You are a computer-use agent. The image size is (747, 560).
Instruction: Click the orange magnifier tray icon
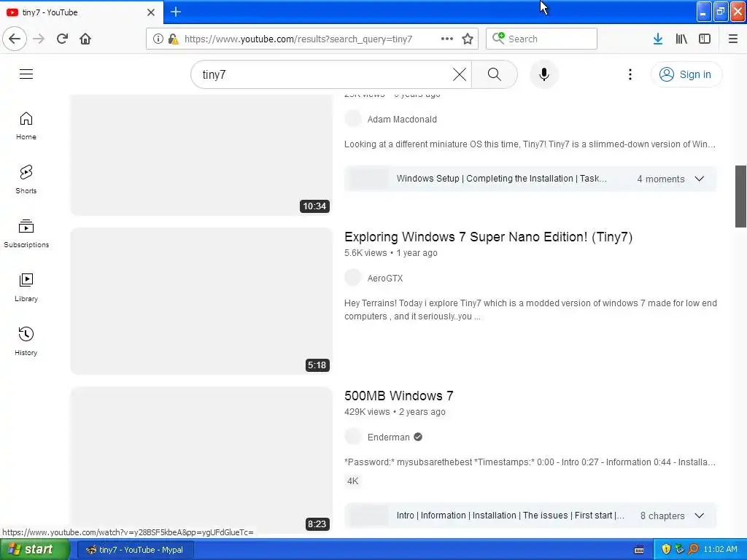(693, 550)
